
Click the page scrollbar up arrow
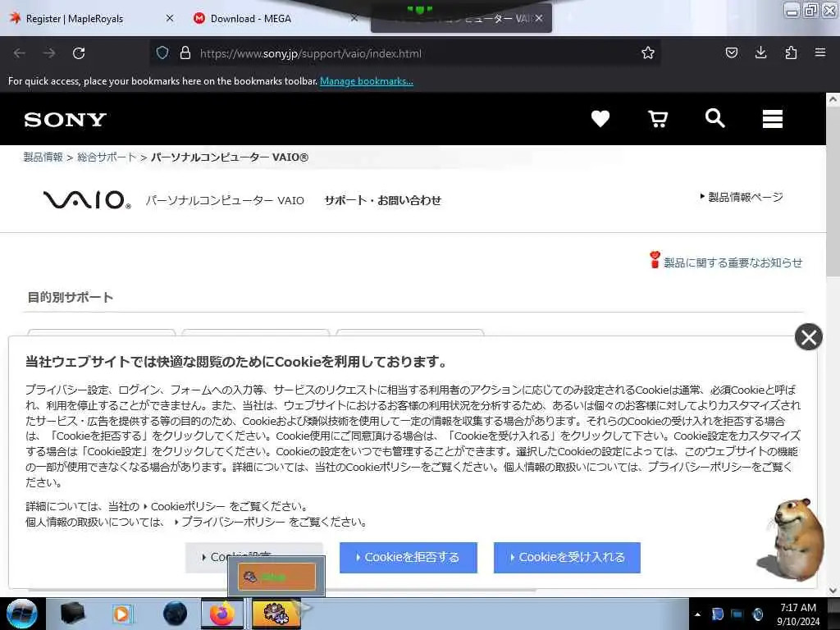pos(833,99)
